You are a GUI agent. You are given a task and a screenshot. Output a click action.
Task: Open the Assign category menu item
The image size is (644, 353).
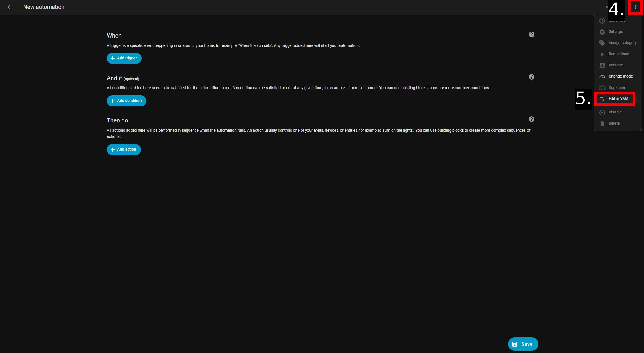pyautogui.click(x=618, y=43)
